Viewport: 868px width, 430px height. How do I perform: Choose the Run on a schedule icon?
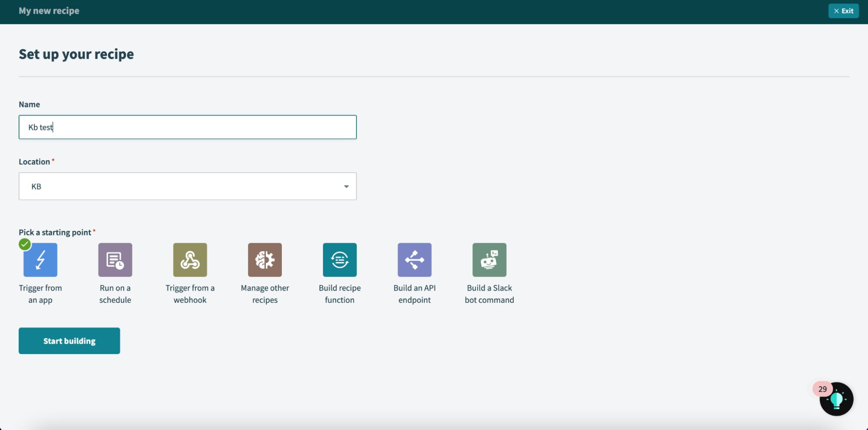point(115,260)
